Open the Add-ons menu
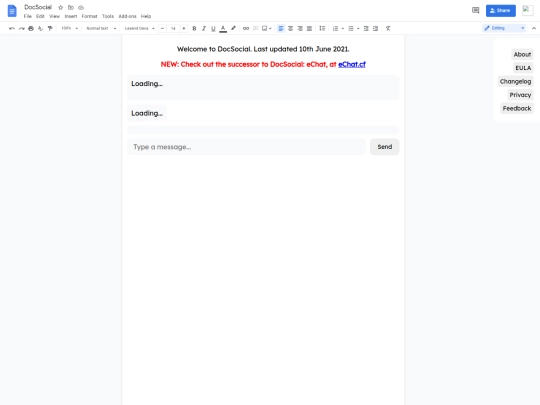540x405 pixels. pos(127,16)
